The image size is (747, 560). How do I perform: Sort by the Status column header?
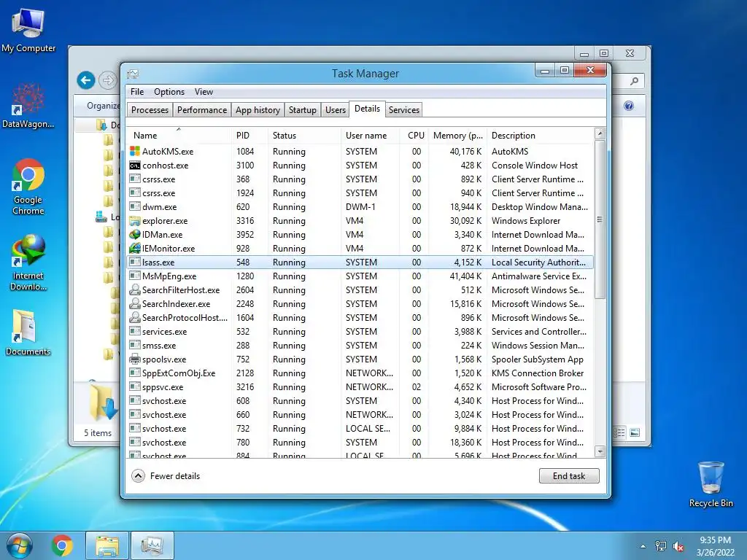tap(304, 135)
